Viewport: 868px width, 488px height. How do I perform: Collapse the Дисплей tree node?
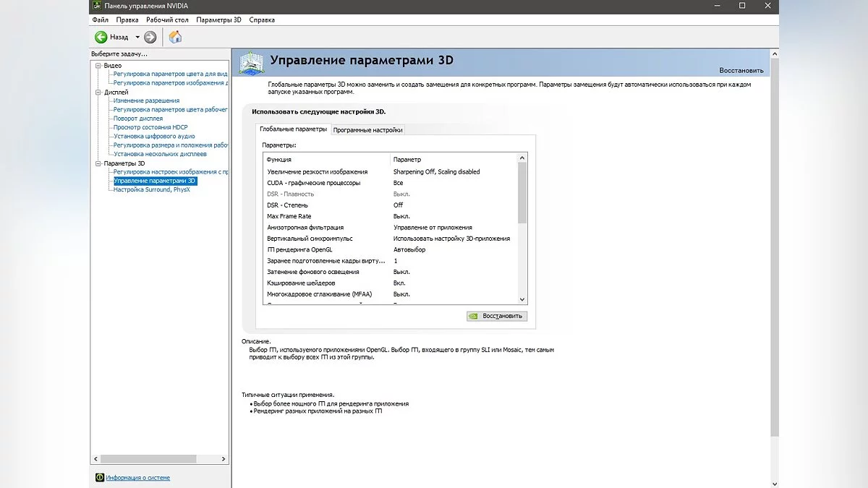pos(98,93)
